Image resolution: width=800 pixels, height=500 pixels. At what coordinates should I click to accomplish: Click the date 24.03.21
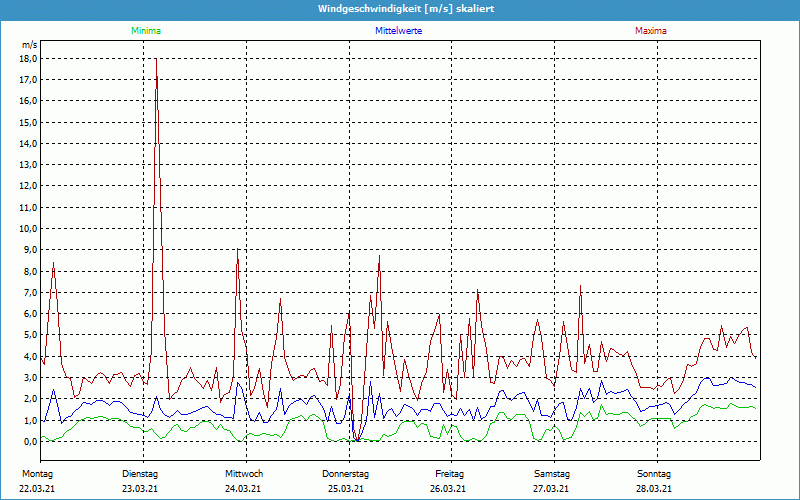[x=243, y=489]
